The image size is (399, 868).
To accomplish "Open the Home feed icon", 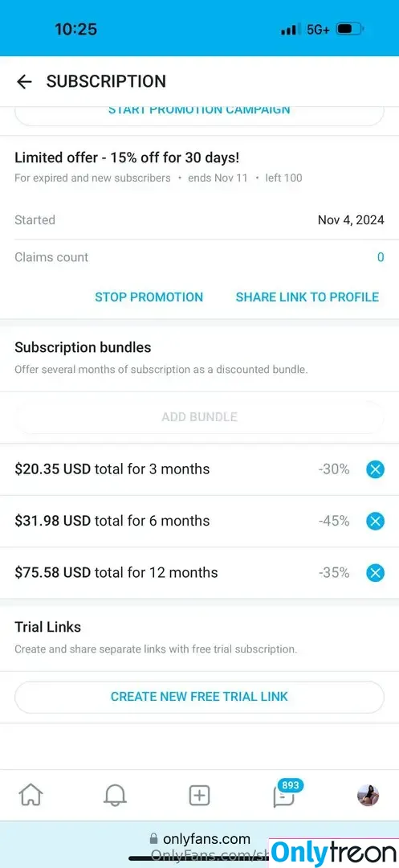I will (31, 796).
